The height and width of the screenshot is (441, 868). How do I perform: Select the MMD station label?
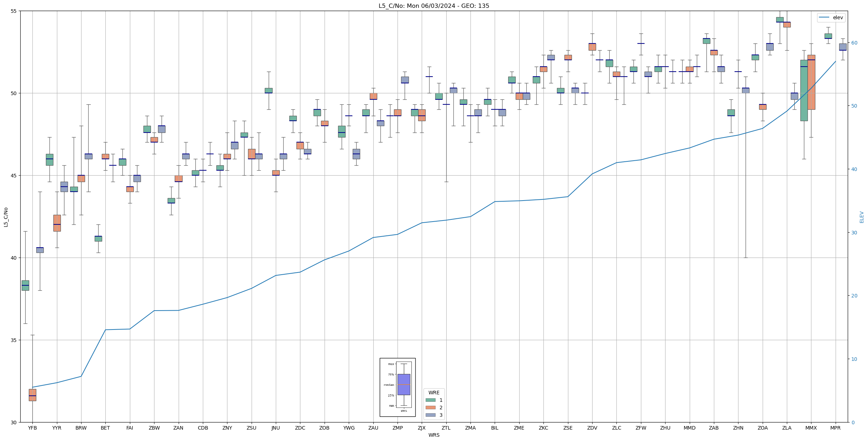(x=690, y=428)
